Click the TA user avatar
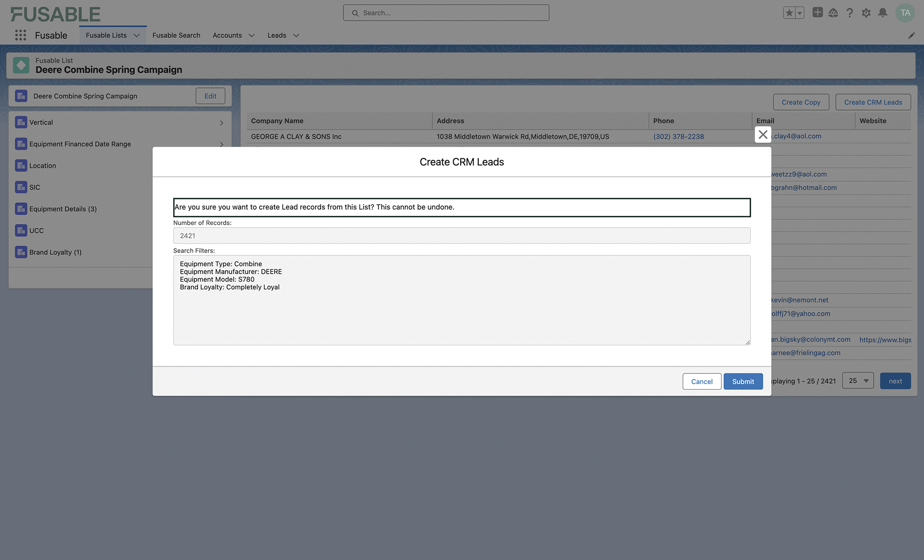924x560 pixels. (905, 12)
